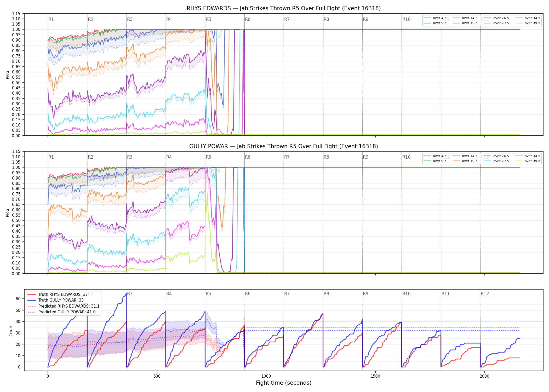Screen dimensions: 549x392
Task: Click the R10 round marker in Gully Powar chart
Action: click(x=406, y=157)
